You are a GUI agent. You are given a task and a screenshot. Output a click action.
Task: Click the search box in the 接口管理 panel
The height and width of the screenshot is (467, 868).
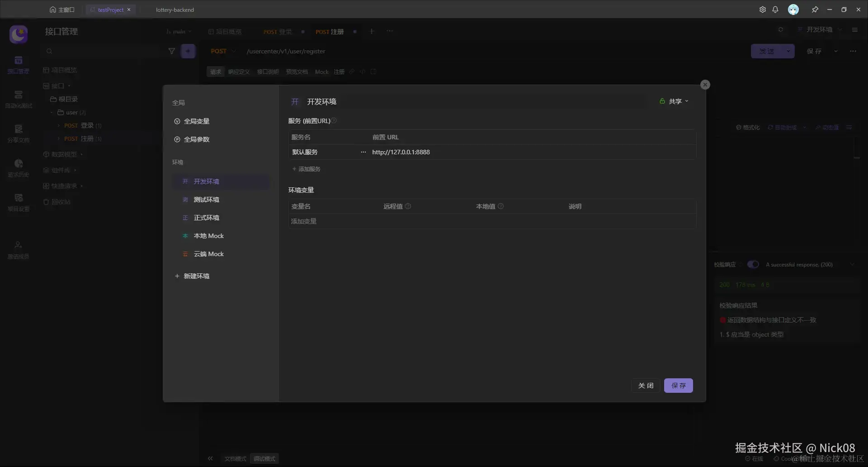coord(102,51)
